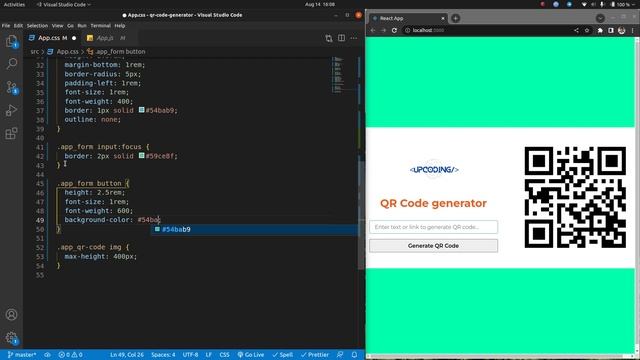Click the browser forward arrow
The height and width of the screenshot is (360, 640).
[x=383, y=30]
